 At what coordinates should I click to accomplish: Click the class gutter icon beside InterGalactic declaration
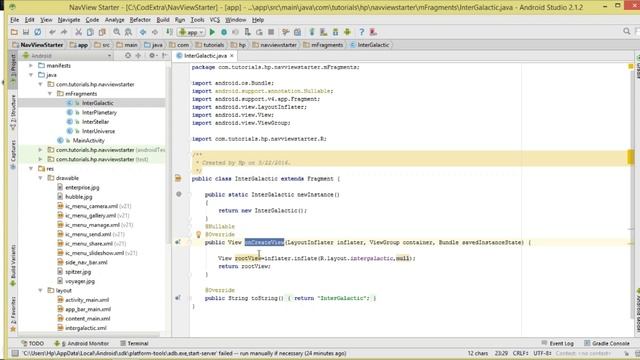click(178, 178)
